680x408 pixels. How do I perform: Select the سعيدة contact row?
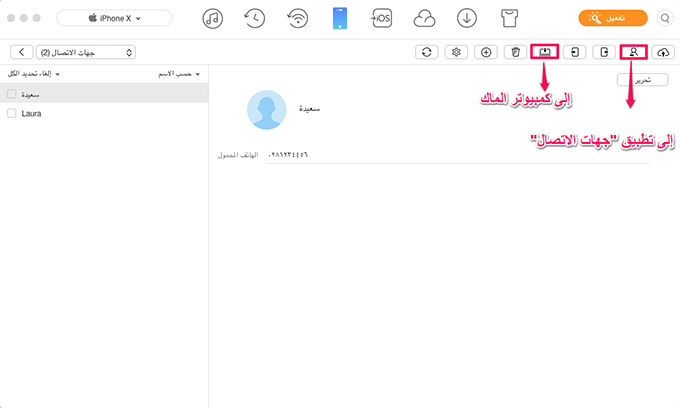(104, 93)
